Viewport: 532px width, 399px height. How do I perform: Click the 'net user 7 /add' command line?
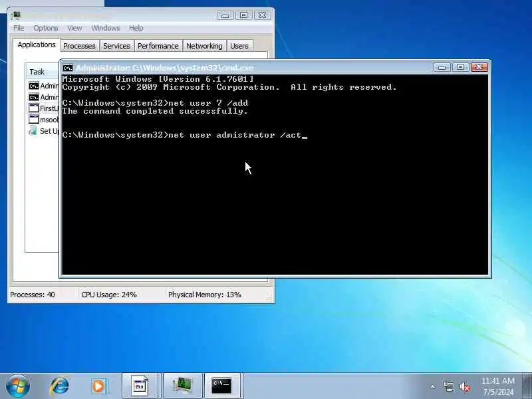155,103
